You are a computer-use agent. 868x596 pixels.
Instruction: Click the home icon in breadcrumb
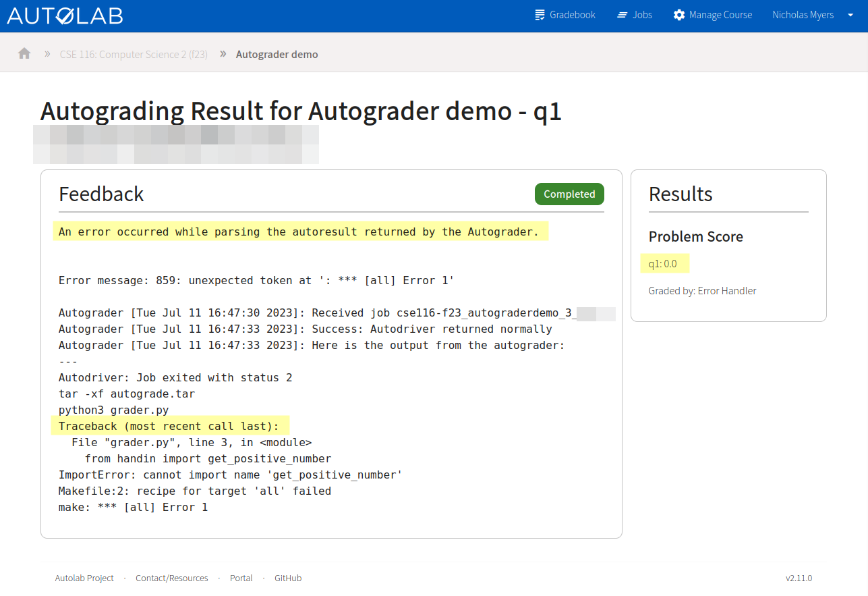[x=24, y=53]
